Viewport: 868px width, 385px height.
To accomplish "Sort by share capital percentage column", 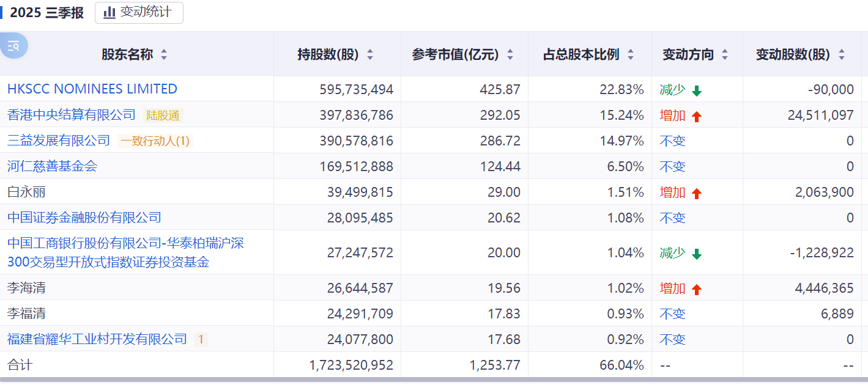I will tap(631, 55).
